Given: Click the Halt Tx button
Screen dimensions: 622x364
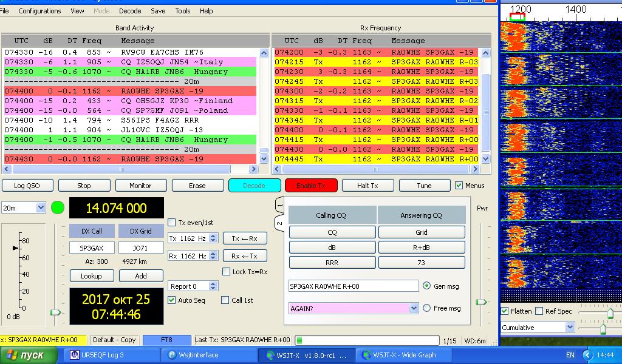Looking at the screenshot, I should point(368,186).
